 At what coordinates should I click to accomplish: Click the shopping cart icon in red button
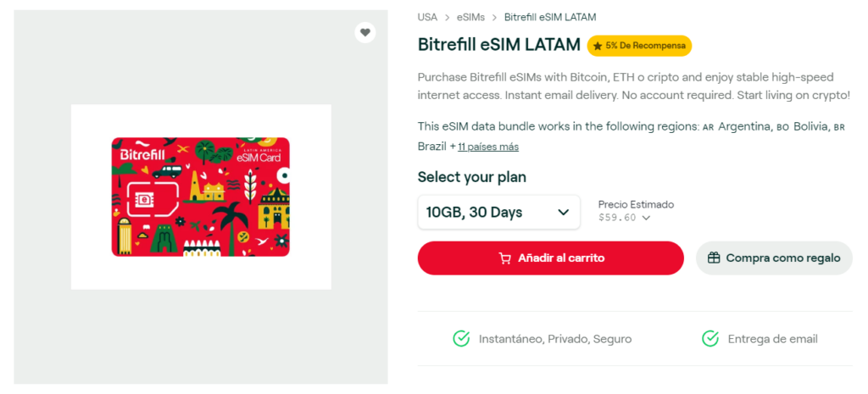pyautogui.click(x=505, y=258)
